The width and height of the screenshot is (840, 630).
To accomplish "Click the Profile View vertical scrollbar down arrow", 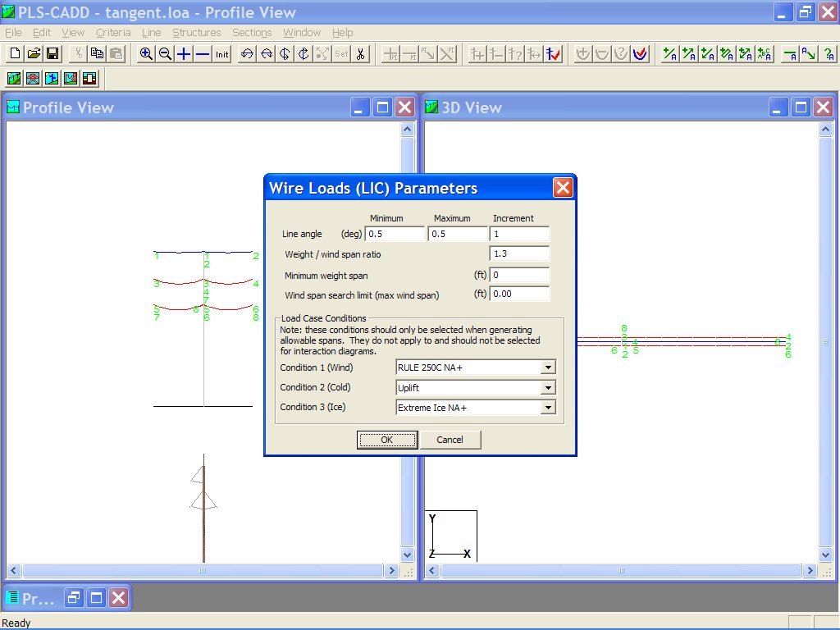I will [408, 555].
